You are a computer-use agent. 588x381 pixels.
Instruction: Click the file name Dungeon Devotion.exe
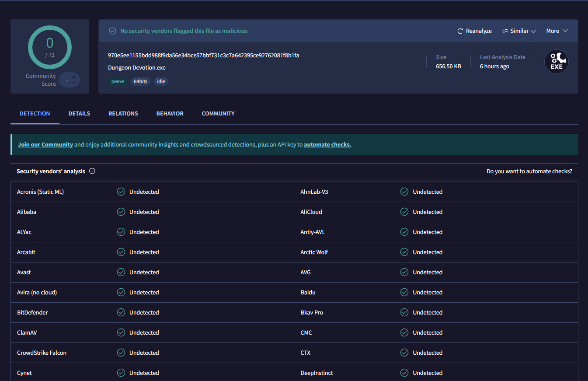[137, 67]
